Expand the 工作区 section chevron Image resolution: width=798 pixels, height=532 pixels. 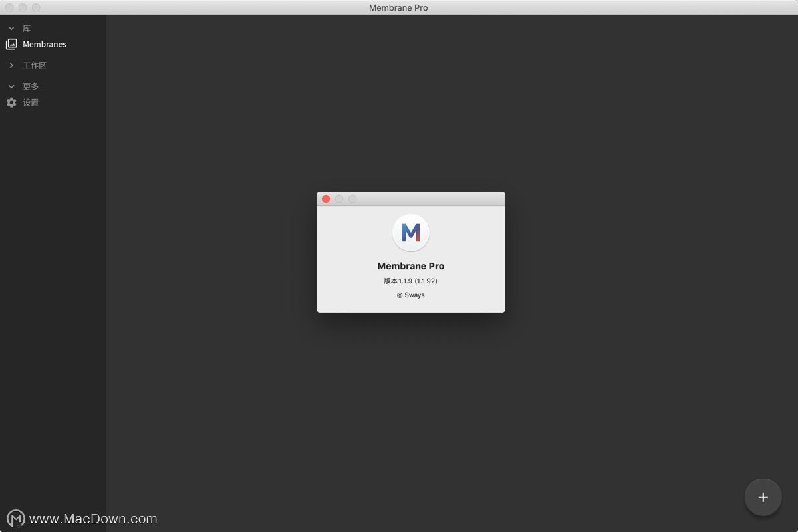point(11,65)
